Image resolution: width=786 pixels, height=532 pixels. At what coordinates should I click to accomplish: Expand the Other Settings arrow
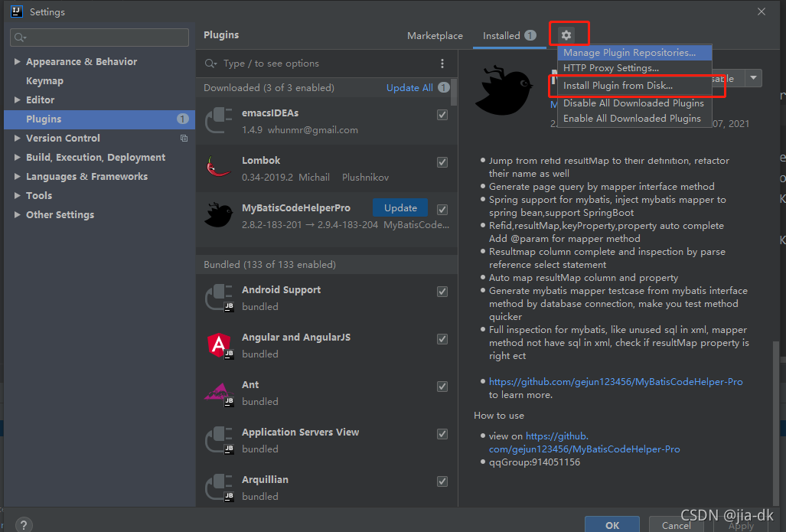(17, 214)
